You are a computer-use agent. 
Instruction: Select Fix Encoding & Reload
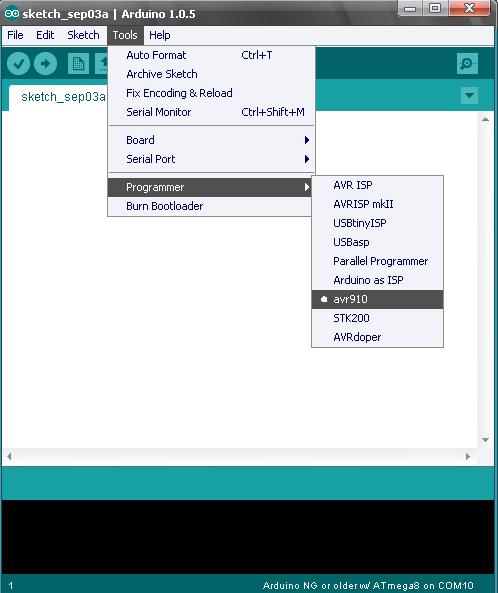[211, 93]
